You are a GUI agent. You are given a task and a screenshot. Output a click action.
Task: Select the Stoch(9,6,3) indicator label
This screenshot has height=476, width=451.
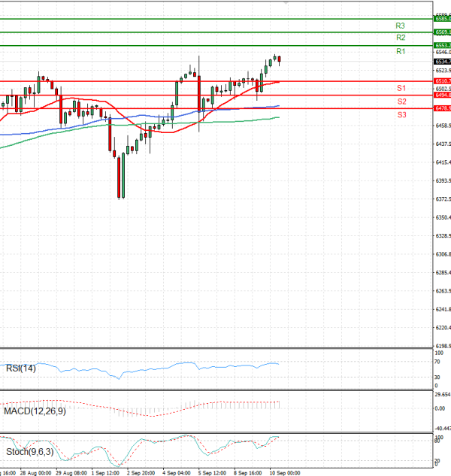point(30,452)
